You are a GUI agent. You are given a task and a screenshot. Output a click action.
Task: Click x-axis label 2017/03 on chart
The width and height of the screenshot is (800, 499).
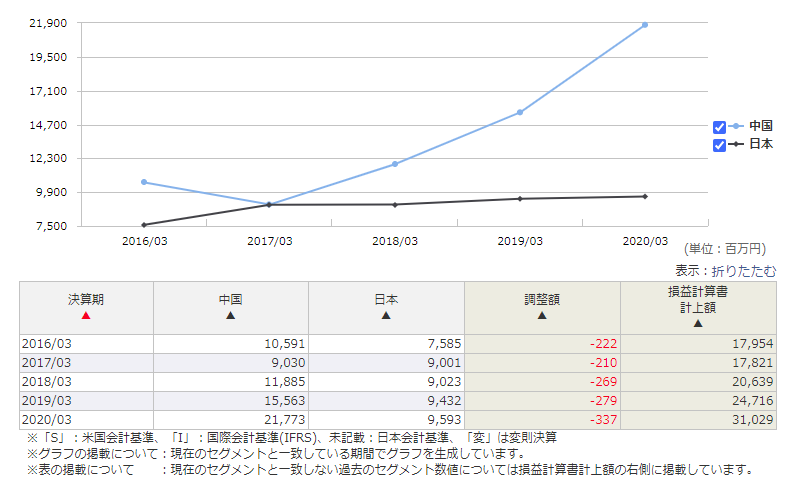tap(270, 241)
